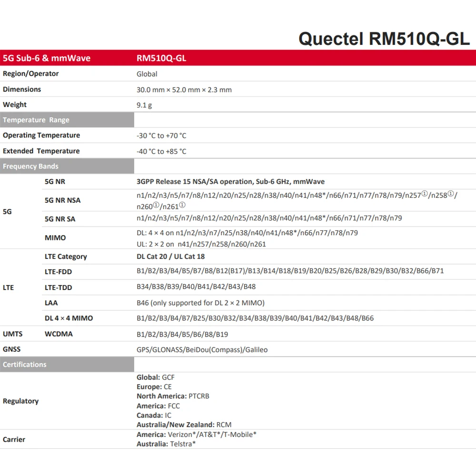Select 'DL Cat 20 / UL Cat 18' value
The width and height of the screenshot is (476, 476).
pyautogui.click(x=170, y=257)
